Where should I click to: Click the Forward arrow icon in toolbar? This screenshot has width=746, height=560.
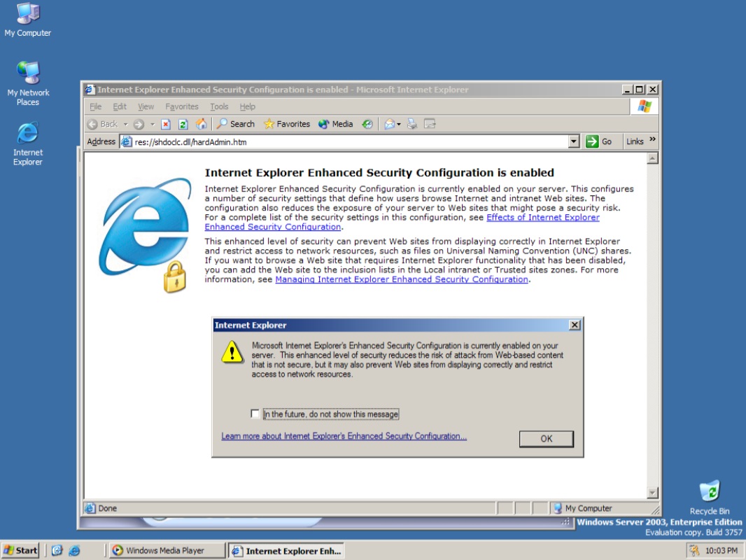[x=139, y=124]
